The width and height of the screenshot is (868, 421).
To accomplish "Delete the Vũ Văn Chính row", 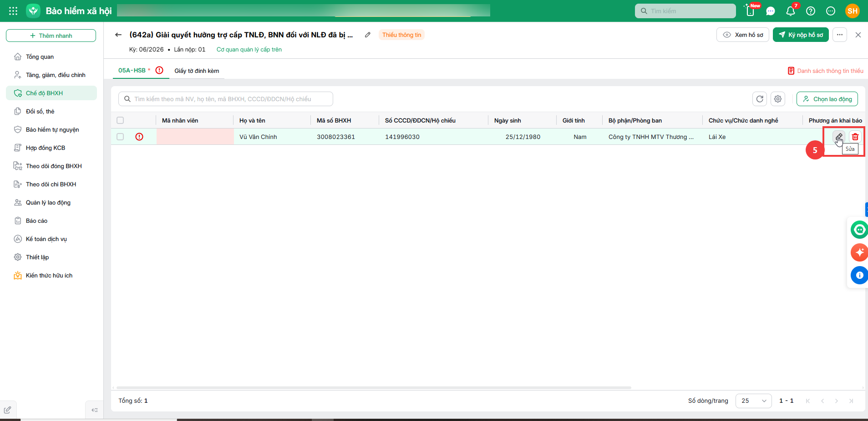I will click(855, 136).
